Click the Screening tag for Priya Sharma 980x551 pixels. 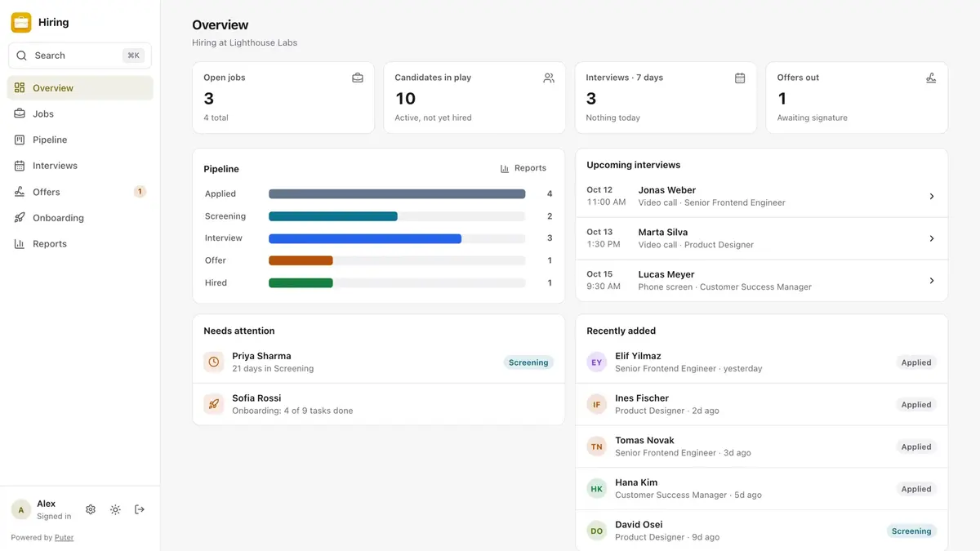pyautogui.click(x=528, y=362)
